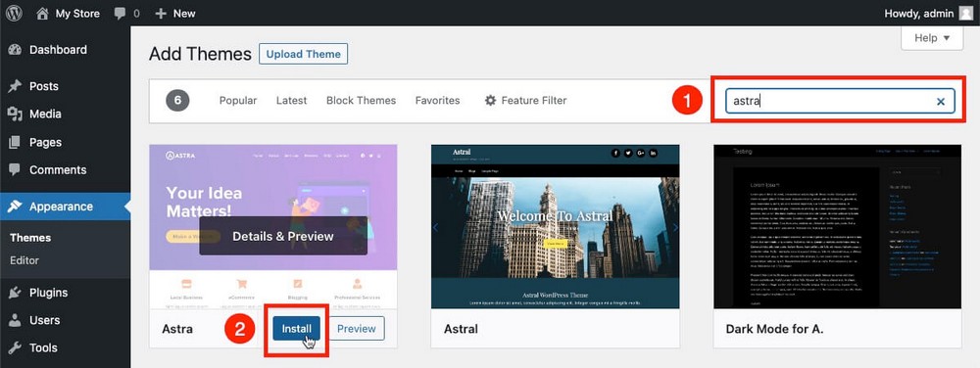Viewport: 980px width, 368px height.
Task: Click the admin avatar icon
Action: click(965, 13)
